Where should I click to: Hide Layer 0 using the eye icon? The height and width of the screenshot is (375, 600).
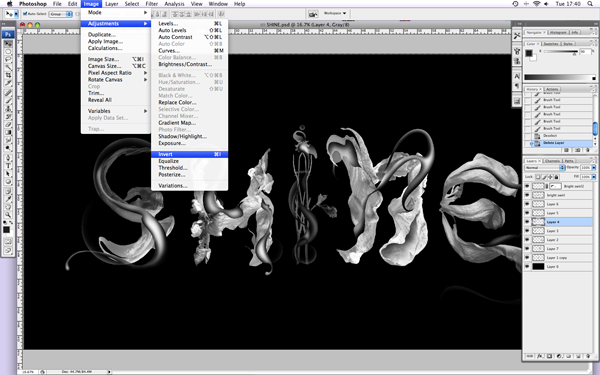point(527,267)
